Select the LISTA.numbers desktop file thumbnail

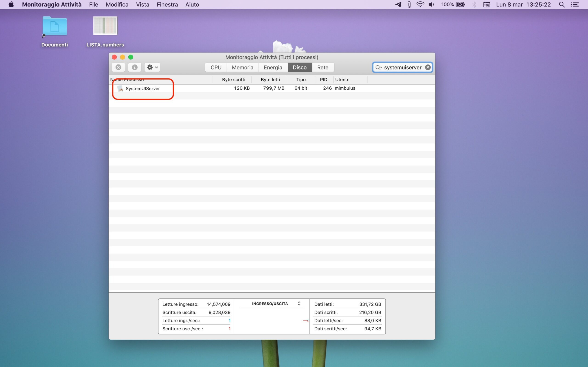[105, 26]
